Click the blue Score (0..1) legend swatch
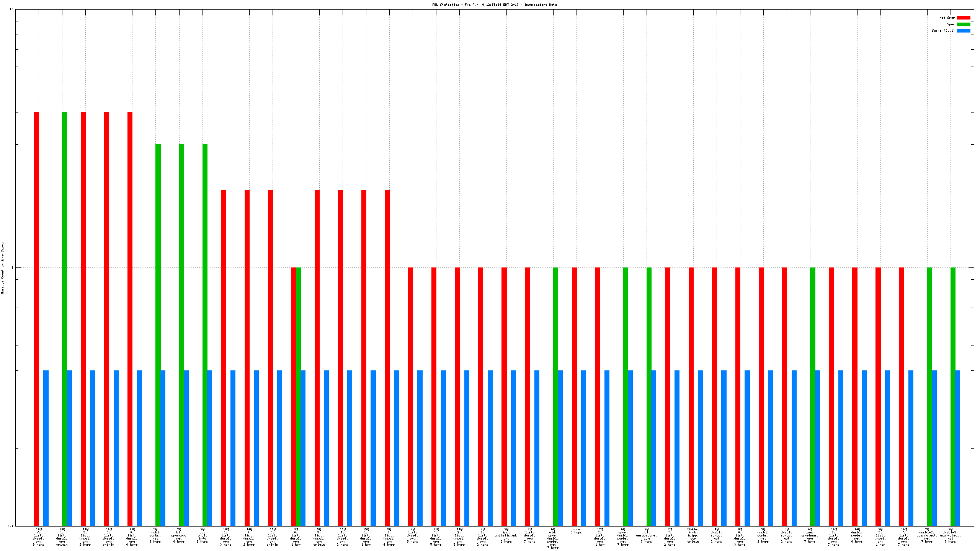 pyautogui.click(x=963, y=31)
